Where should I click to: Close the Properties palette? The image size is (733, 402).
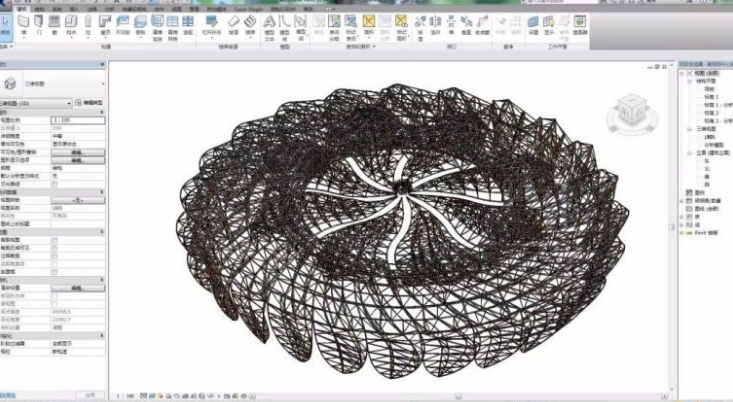102,64
